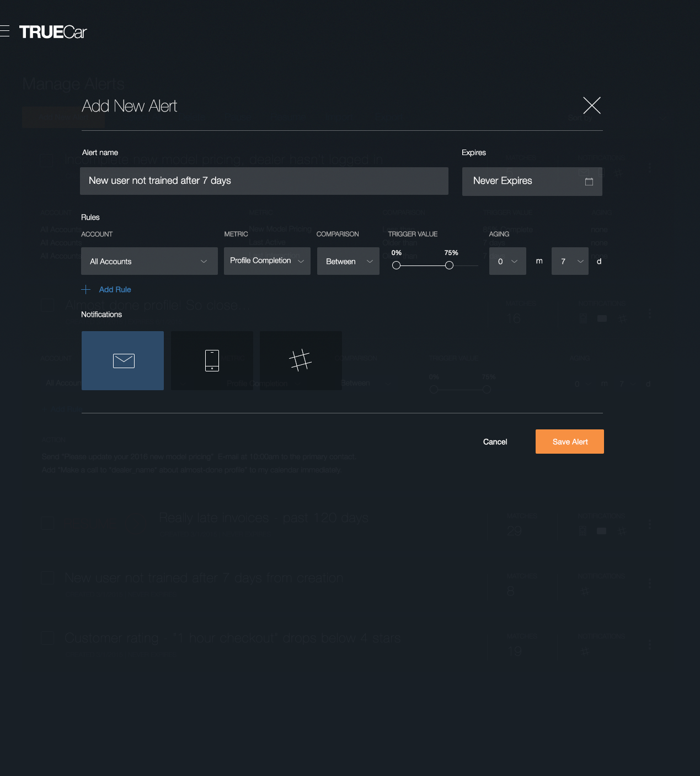Expand the Between comparison dropdown

pyautogui.click(x=348, y=261)
